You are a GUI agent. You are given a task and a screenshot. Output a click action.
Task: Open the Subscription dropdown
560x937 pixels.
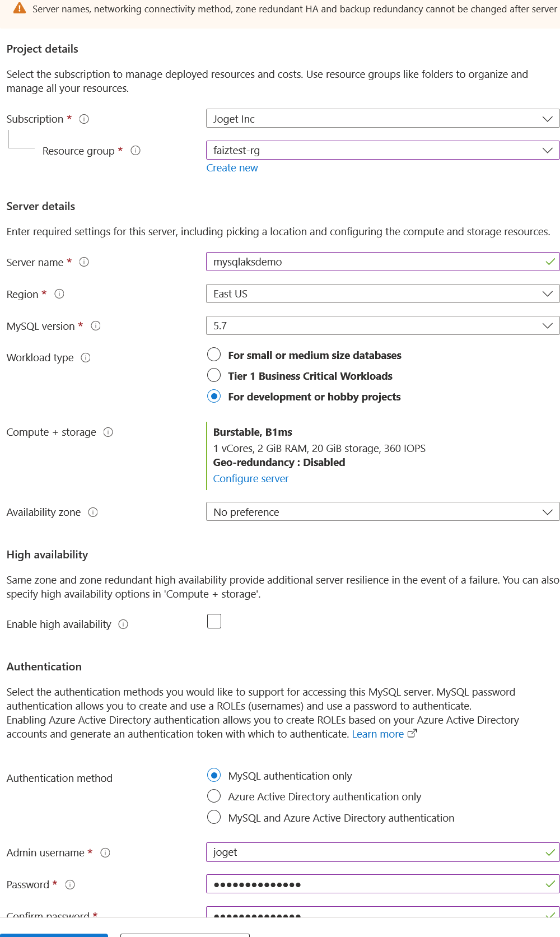382,119
